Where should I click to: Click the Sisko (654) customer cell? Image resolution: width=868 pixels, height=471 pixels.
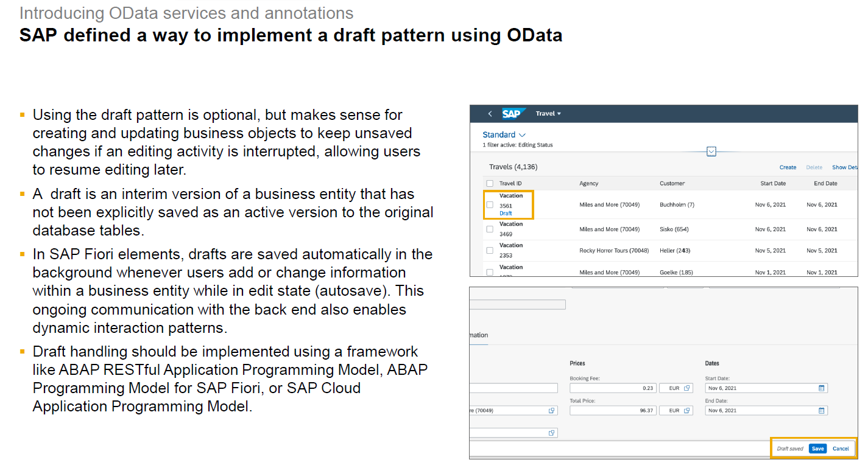point(674,229)
